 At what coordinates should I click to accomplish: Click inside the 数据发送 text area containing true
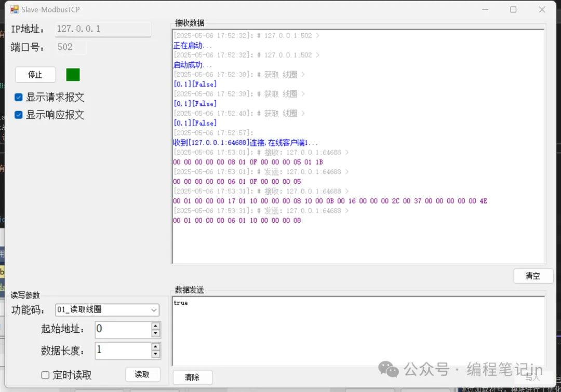358,331
